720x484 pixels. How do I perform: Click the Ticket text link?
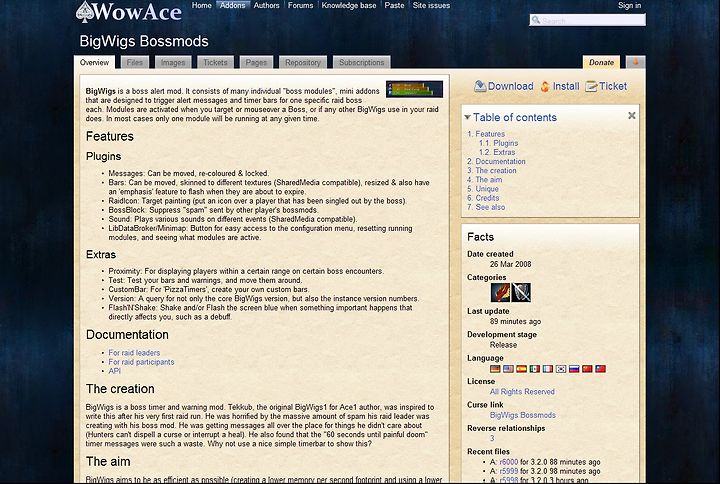[613, 86]
